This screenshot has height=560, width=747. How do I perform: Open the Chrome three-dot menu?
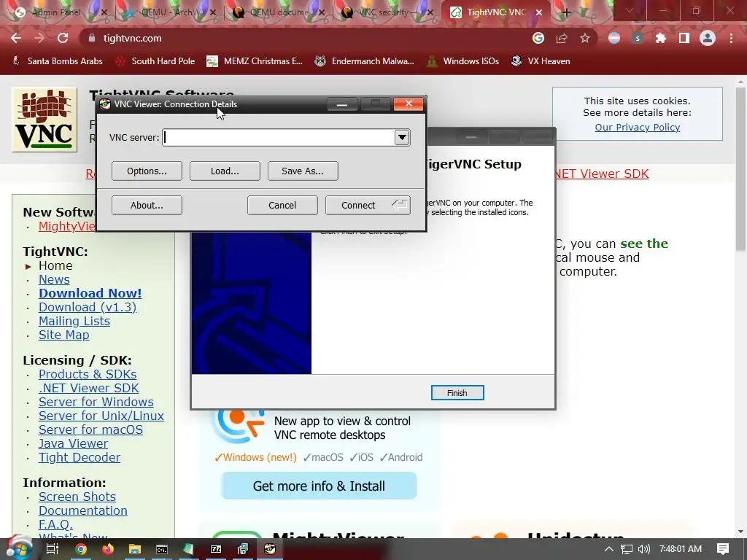[731, 38]
